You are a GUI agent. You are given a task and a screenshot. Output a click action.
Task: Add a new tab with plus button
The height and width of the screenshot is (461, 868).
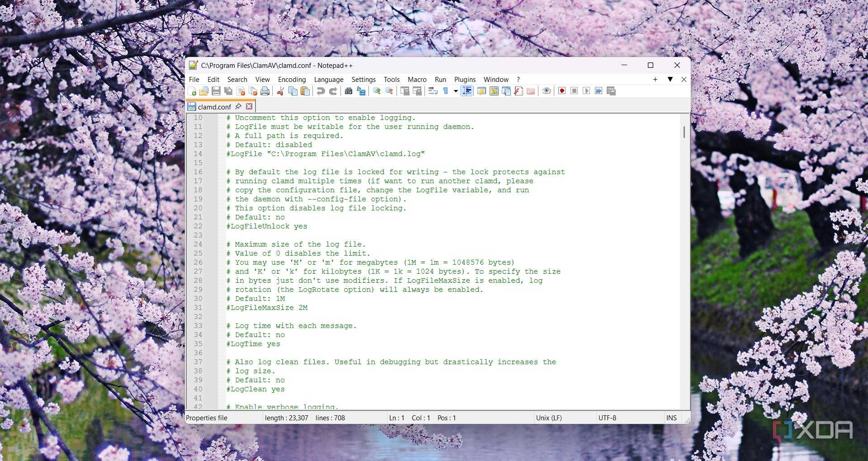(x=655, y=80)
